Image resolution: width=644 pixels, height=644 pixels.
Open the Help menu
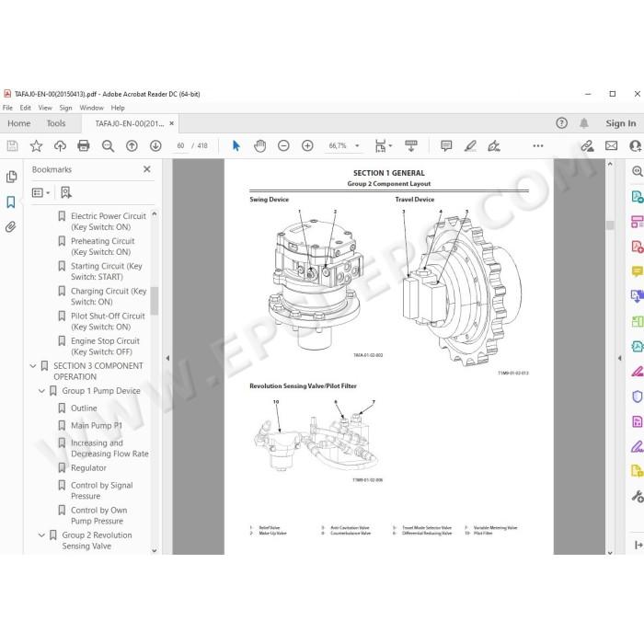click(x=118, y=108)
